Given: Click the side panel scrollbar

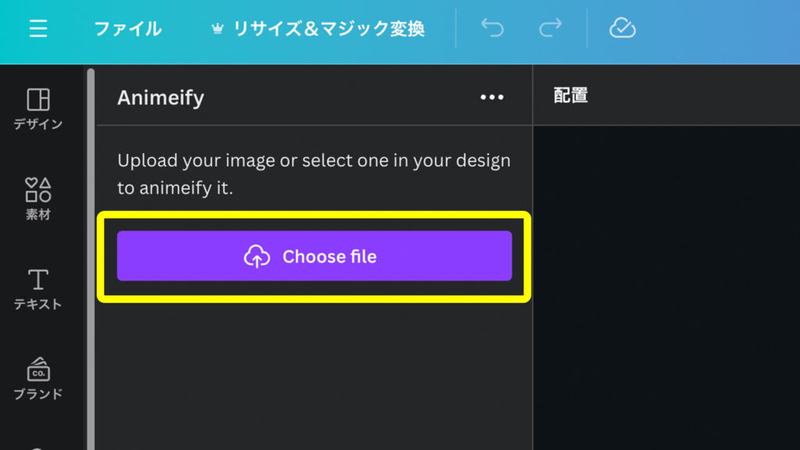Looking at the screenshot, I should point(91,259).
